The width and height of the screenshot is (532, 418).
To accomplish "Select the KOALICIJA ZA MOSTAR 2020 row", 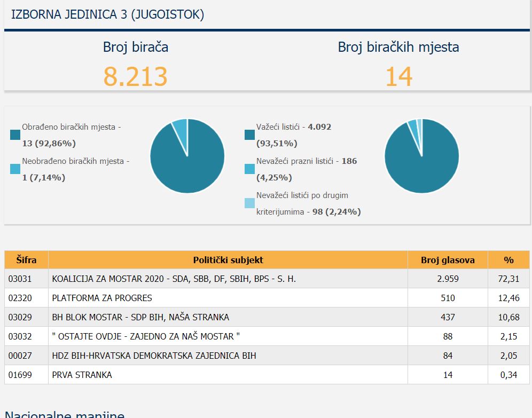I will (x=267, y=279).
